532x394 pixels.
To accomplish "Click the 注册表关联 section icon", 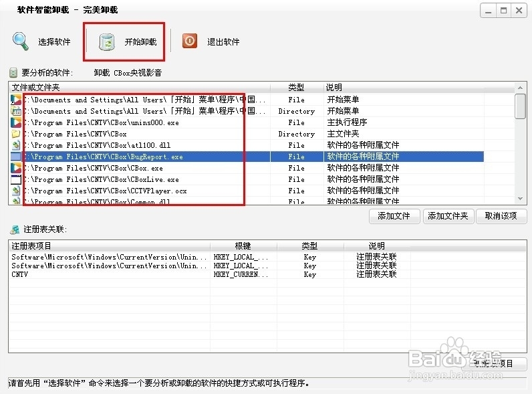I will (x=15, y=229).
